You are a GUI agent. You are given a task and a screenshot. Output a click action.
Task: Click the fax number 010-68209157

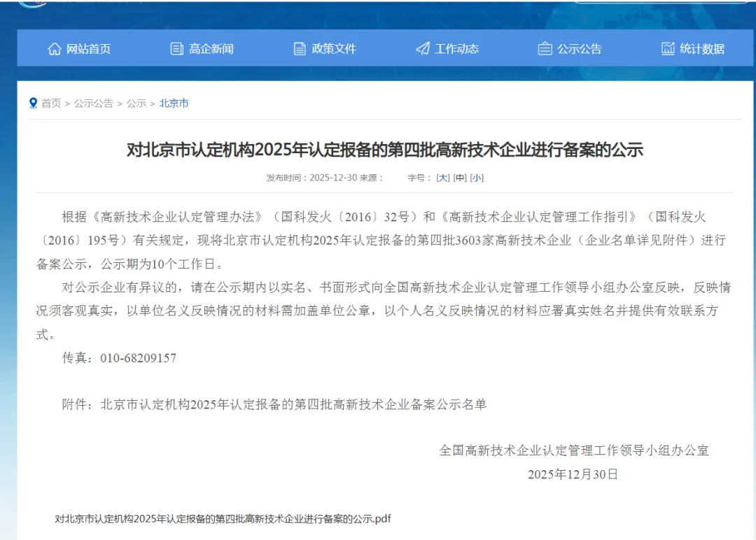point(139,358)
